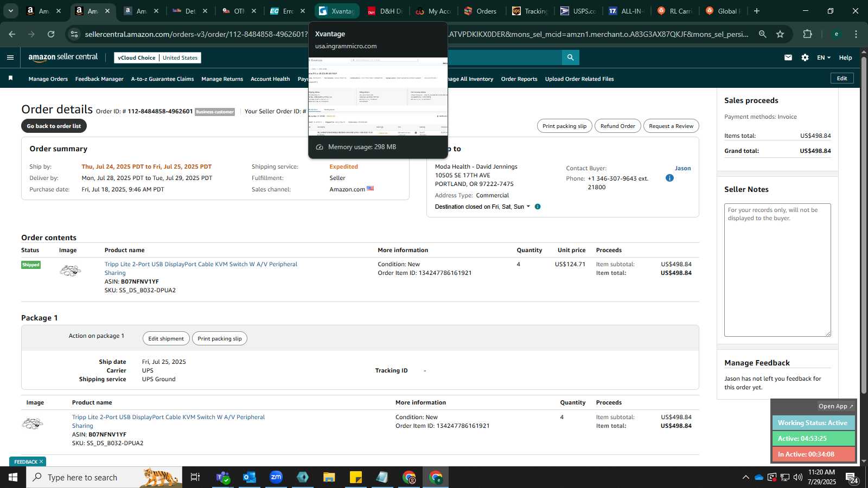The width and height of the screenshot is (868, 488).
Task: Click the bookmark flag icon in nav bar
Action: tap(10, 79)
